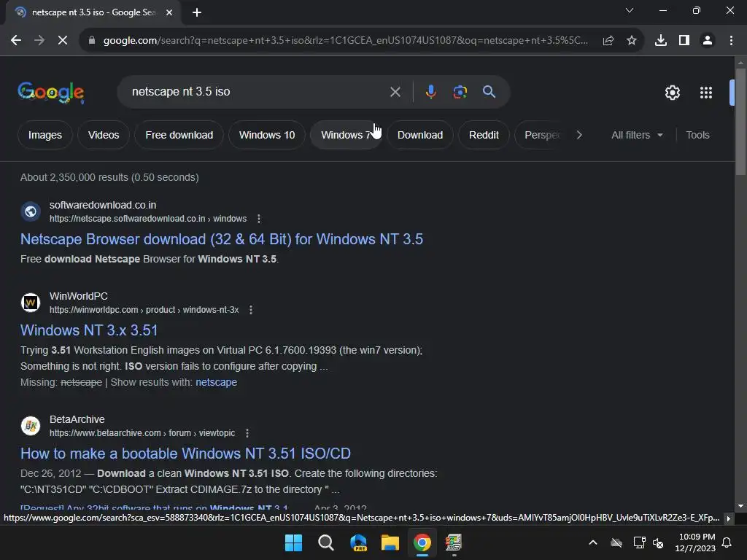
Task: Open more options for BetaArchive result
Action: 247,433
